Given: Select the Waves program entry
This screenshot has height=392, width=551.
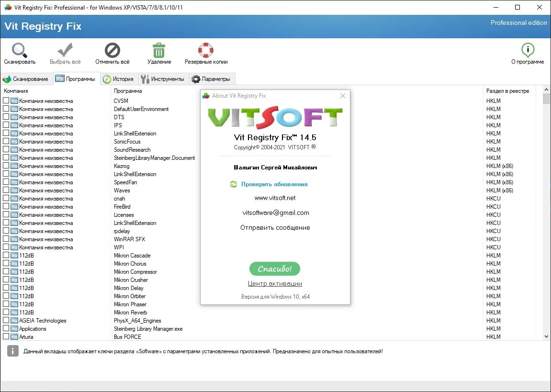Looking at the screenshot, I should (x=122, y=190).
